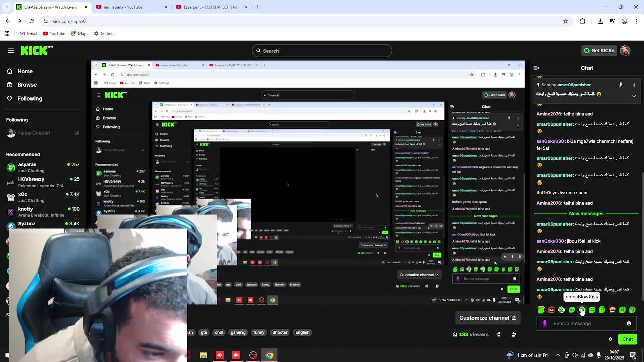Collapse the chat panel with arrow icon
The width and height of the screenshot is (644, 362).
[536, 68]
